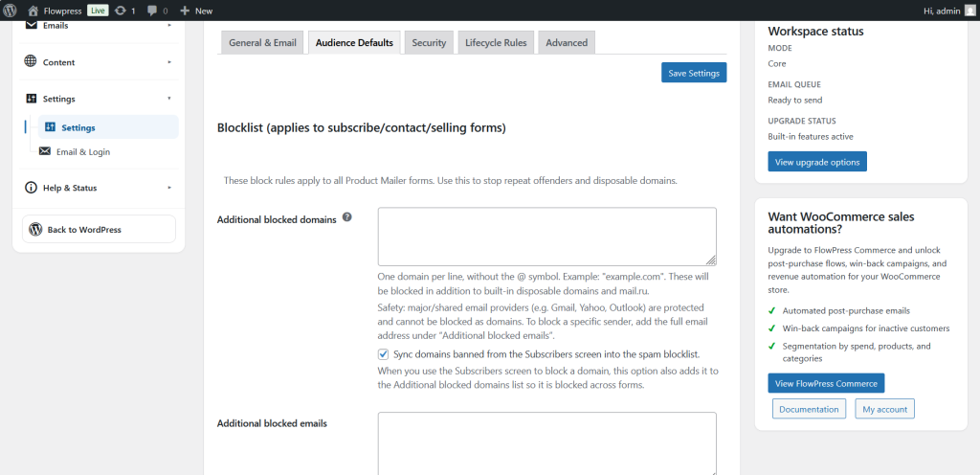Open the My account button

(x=884, y=409)
